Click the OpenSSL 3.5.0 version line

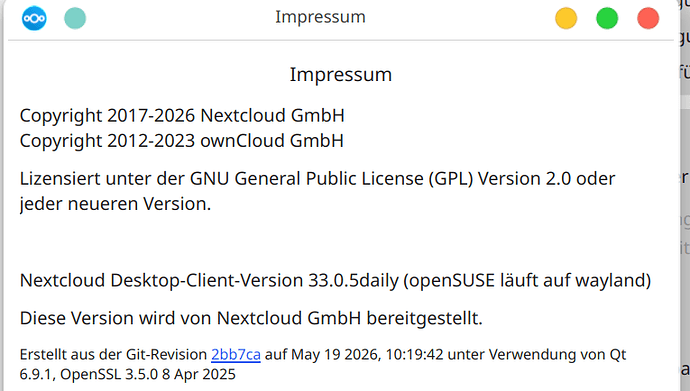(x=148, y=374)
